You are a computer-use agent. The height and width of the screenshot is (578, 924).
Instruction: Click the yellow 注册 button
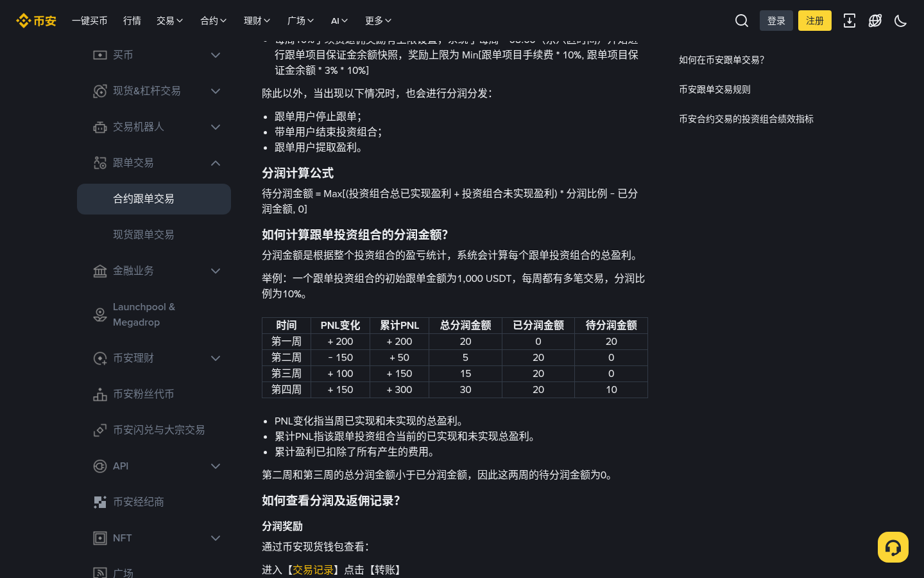[x=815, y=21]
